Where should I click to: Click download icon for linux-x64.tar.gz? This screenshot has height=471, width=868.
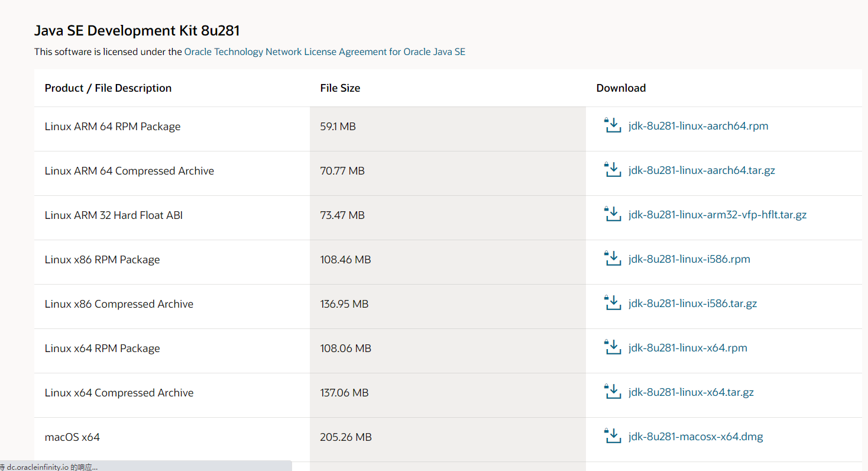613,392
